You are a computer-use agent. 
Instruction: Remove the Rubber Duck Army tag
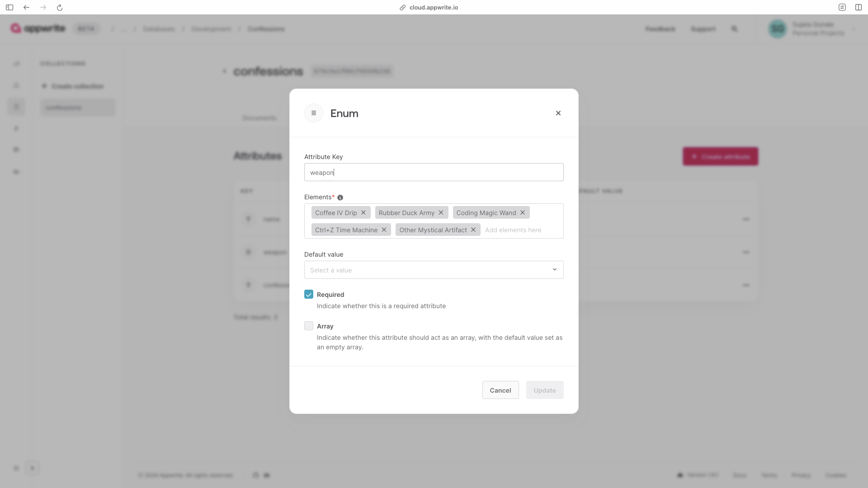[441, 212]
